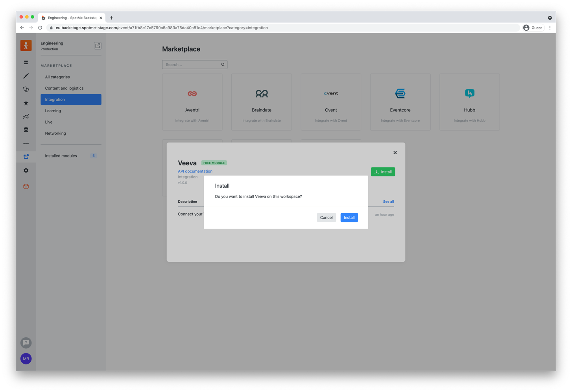
Task: Click the Aventri module card
Action: point(192,102)
